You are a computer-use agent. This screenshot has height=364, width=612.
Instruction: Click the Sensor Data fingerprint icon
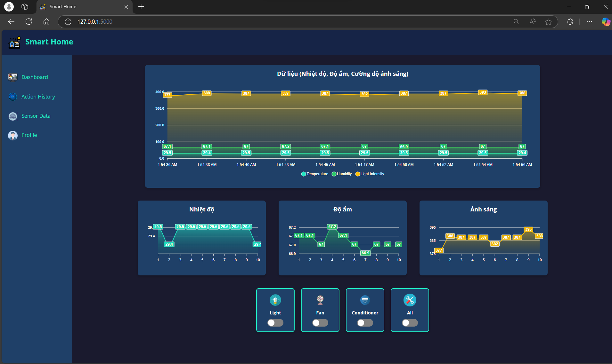(x=13, y=116)
